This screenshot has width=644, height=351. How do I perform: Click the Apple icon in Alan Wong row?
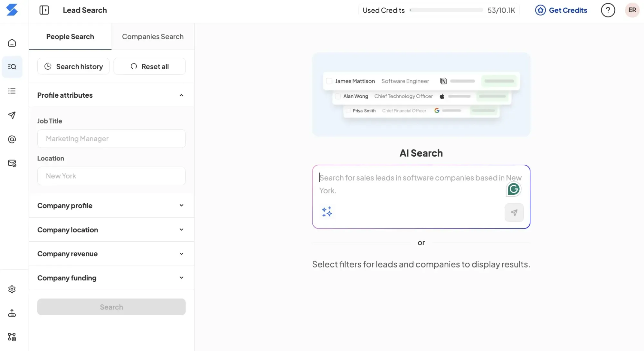[442, 96]
